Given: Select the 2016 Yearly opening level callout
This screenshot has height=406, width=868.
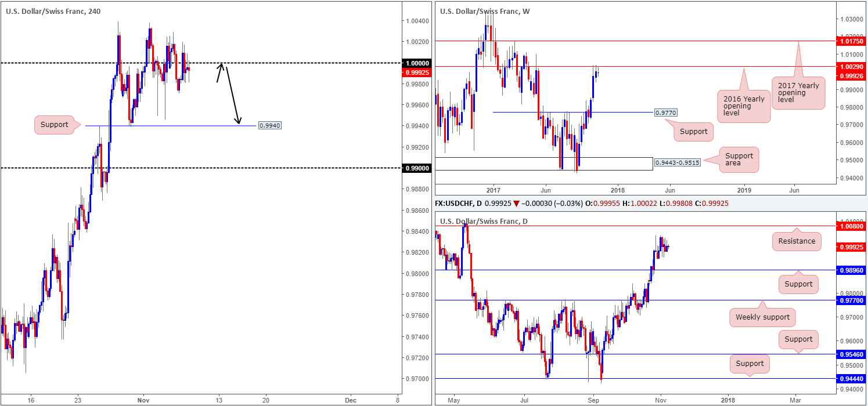Looking at the screenshot, I should 744,105.
